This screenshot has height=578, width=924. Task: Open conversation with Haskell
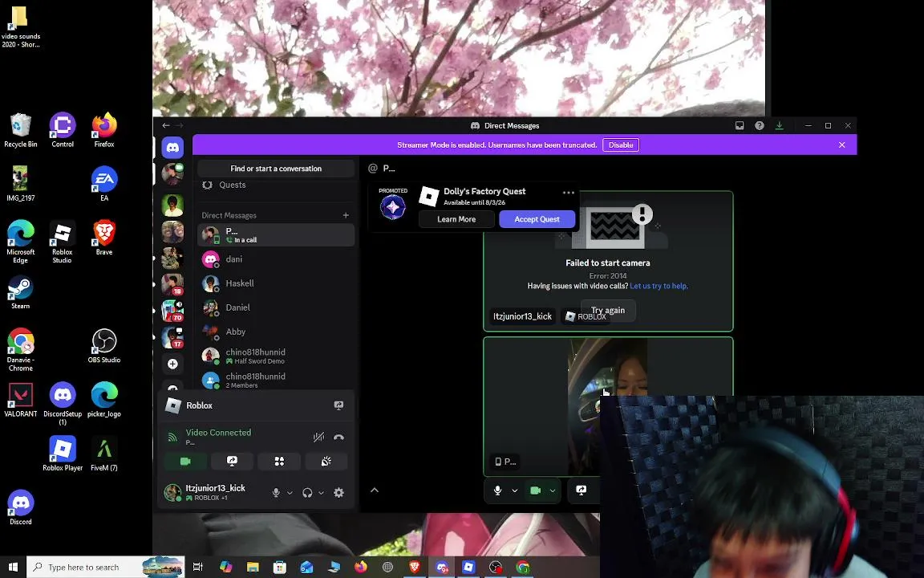276,283
